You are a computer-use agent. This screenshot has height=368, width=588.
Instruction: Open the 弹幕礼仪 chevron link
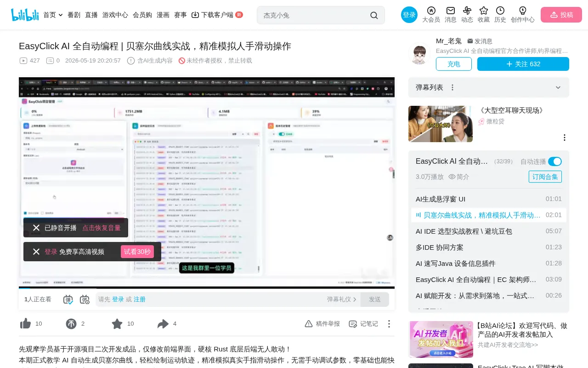coord(342,299)
